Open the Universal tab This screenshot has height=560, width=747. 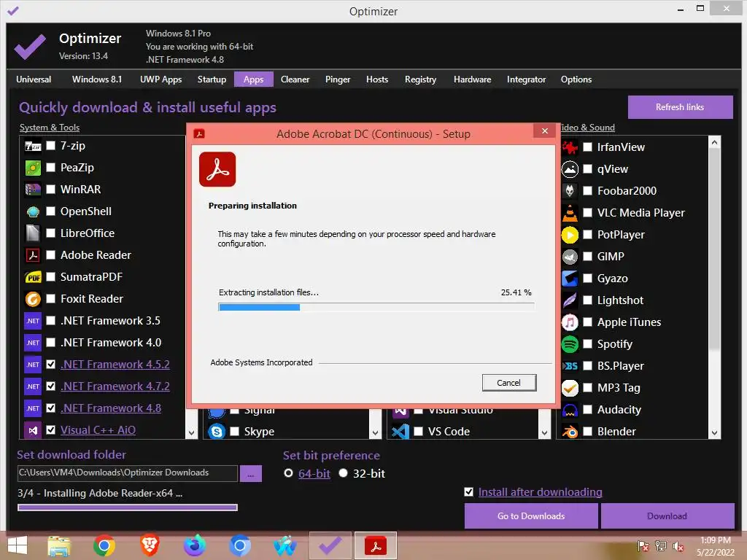pyautogui.click(x=34, y=79)
